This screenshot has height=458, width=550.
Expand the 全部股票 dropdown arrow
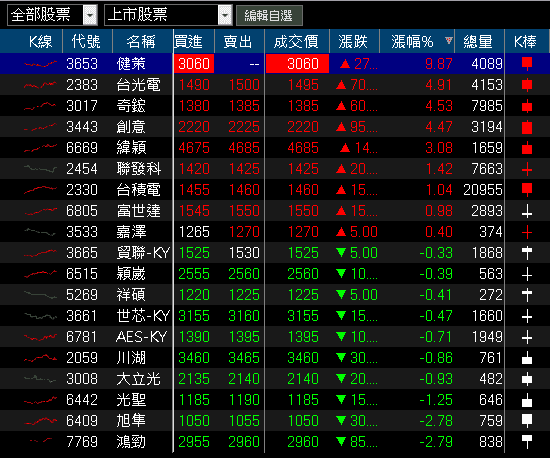tap(90, 15)
